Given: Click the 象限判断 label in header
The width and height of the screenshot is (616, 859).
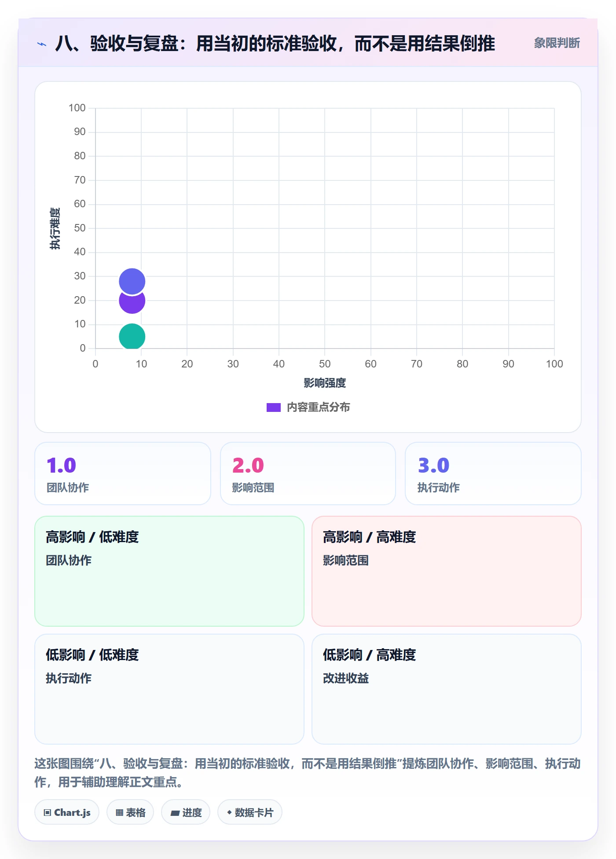Looking at the screenshot, I should coord(557,43).
